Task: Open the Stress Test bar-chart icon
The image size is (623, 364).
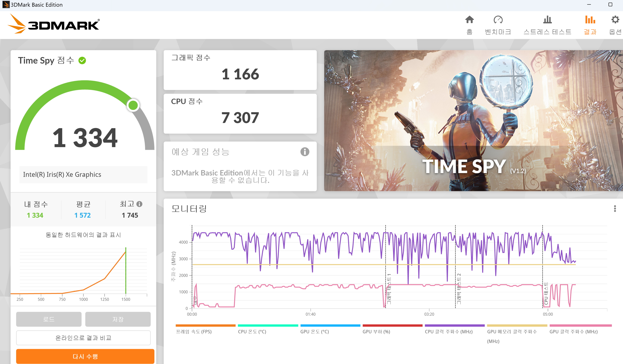Action: point(547,19)
